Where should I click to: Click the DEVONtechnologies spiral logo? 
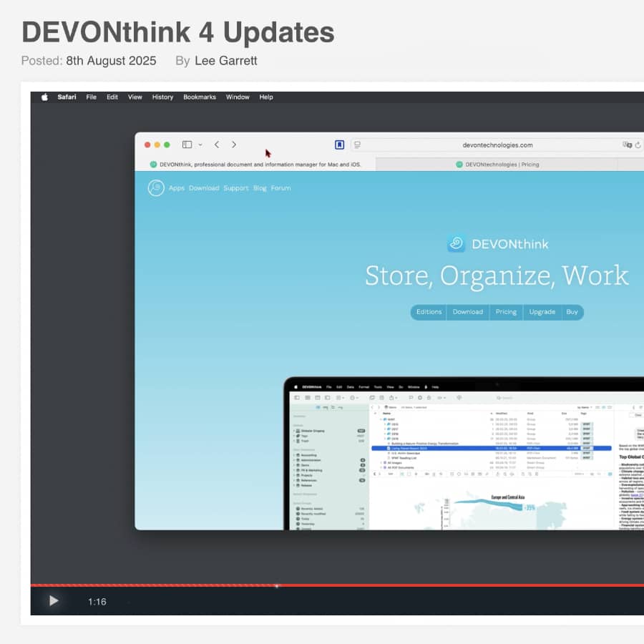click(156, 188)
